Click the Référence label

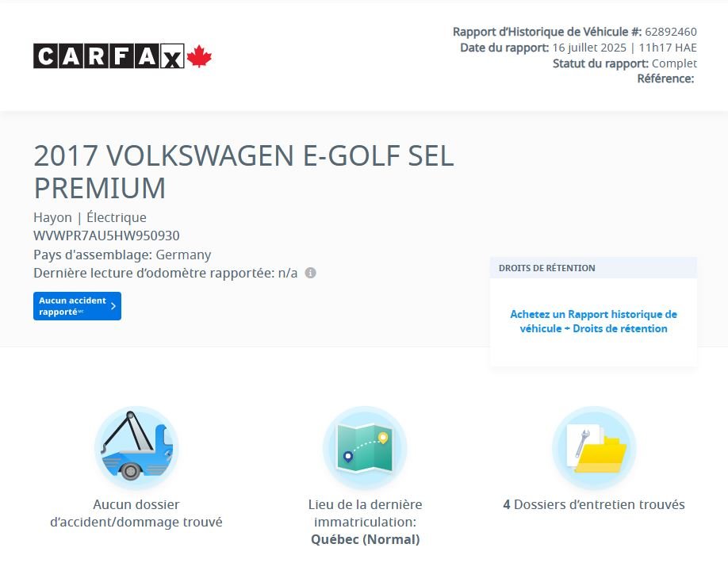(665, 79)
